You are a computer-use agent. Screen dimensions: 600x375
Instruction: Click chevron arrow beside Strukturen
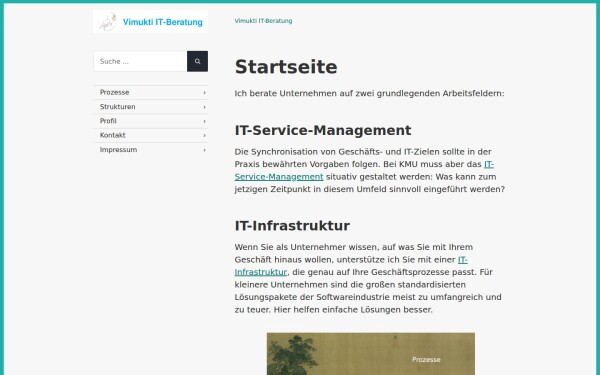(204, 107)
